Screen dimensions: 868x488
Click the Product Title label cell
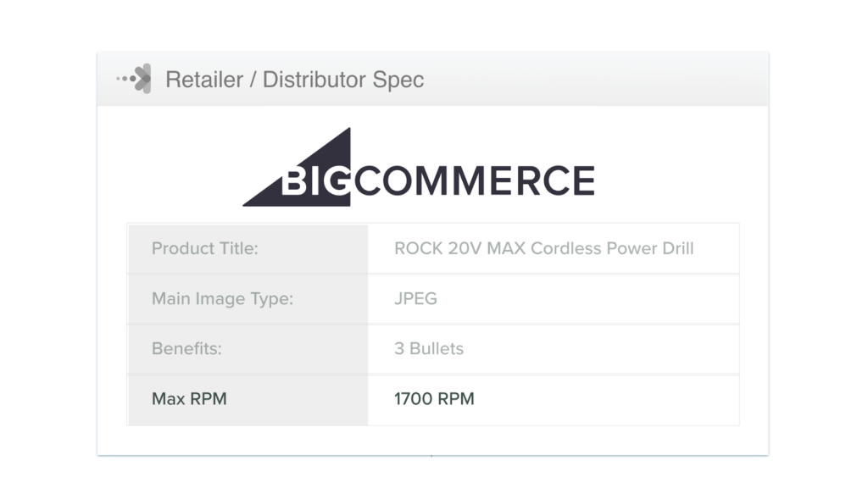[248, 248]
